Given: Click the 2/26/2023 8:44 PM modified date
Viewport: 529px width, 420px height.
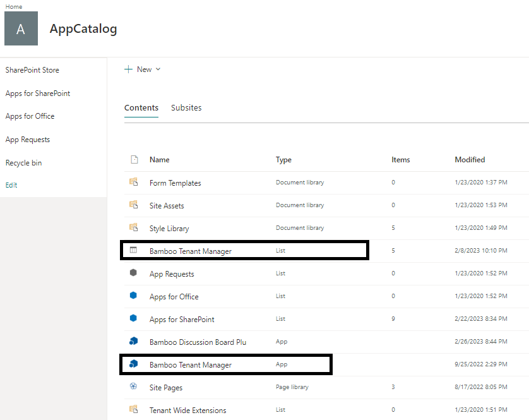Looking at the screenshot, I should click(x=481, y=341).
